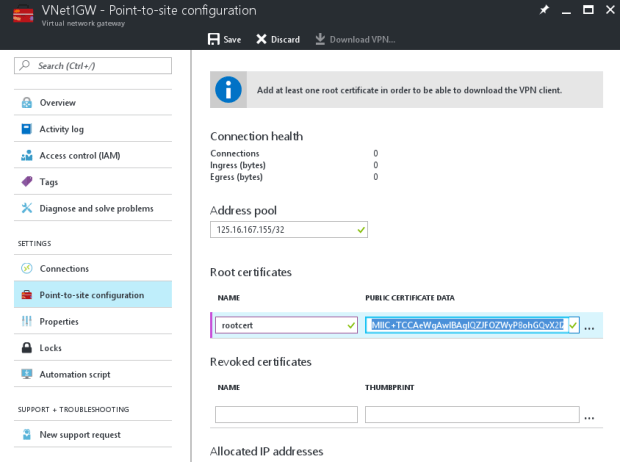
Task: Click the Activity log icon
Action: coord(26,129)
